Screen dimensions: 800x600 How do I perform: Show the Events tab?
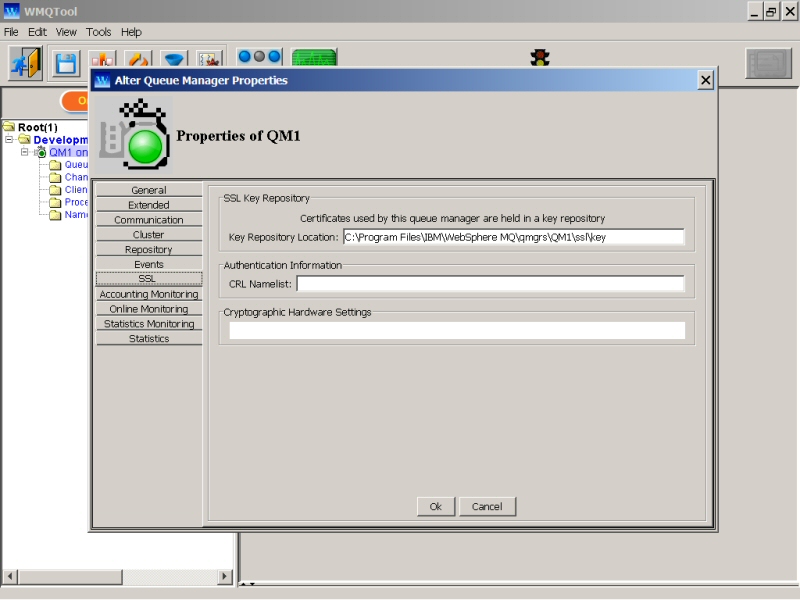(149, 264)
